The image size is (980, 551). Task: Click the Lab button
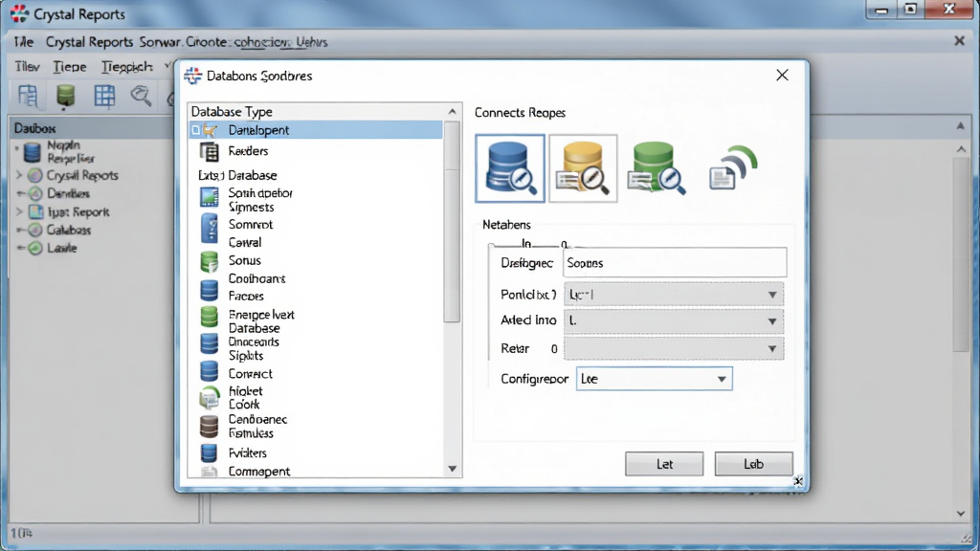[754, 464]
